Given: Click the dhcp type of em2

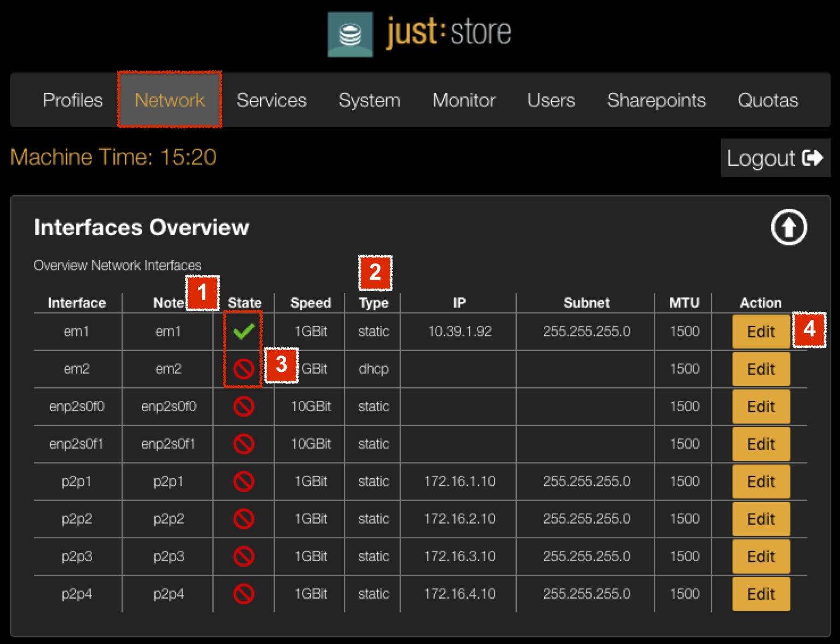Looking at the screenshot, I should point(373,369).
